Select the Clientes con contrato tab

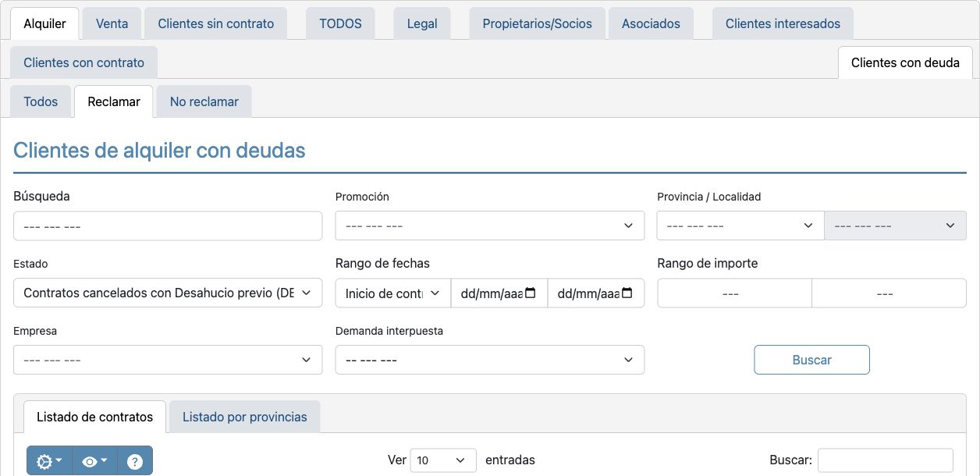(83, 62)
